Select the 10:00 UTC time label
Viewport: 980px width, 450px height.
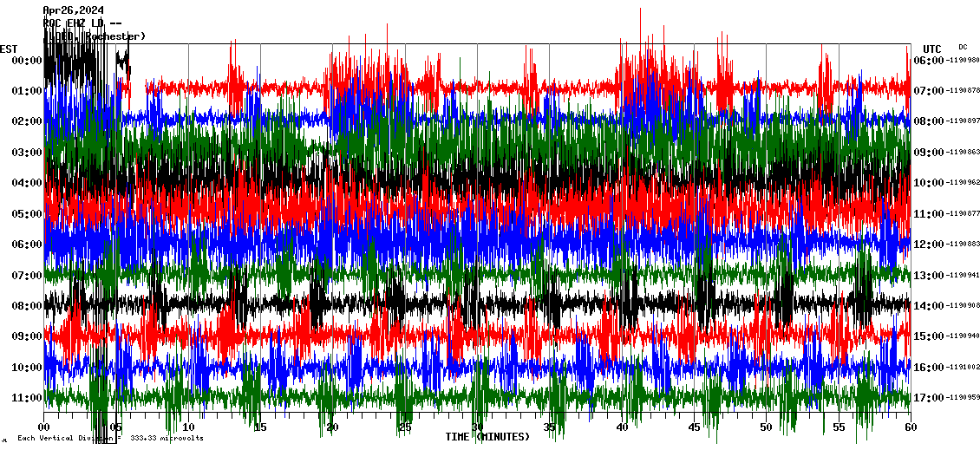[x=929, y=183]
